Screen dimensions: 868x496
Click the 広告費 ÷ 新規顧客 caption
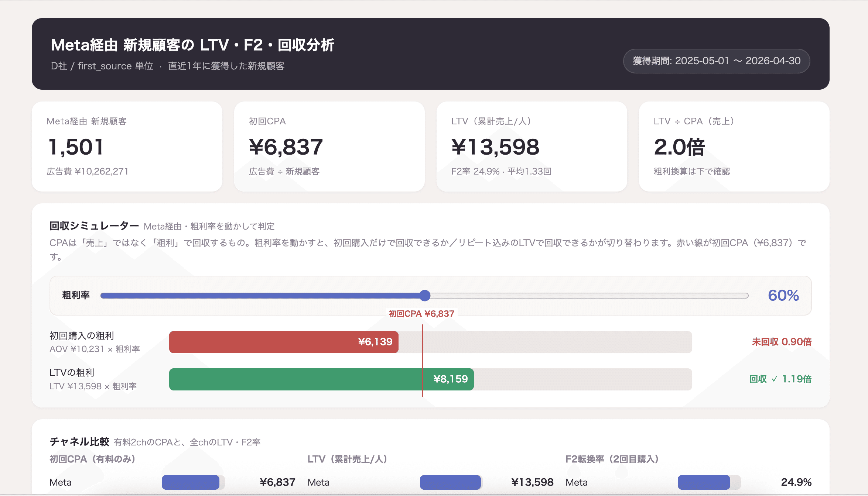[x=284, y=171]
